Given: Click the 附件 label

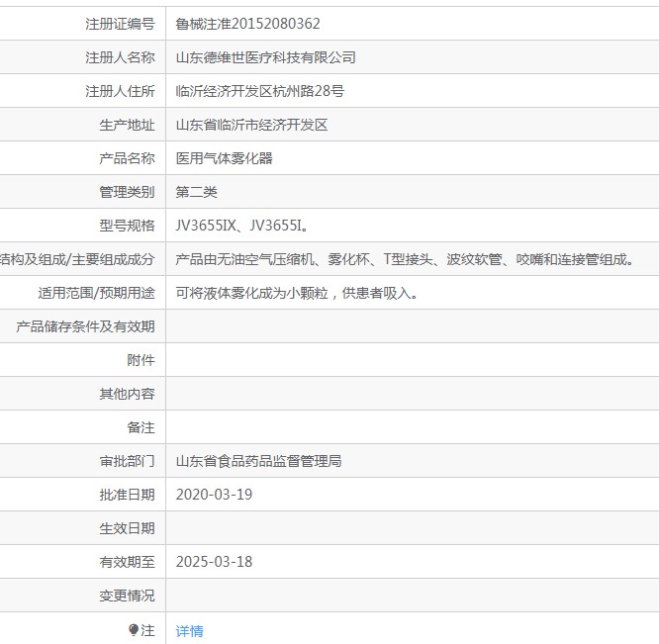Looking at the screenshot, I should [x=141, y=360].
